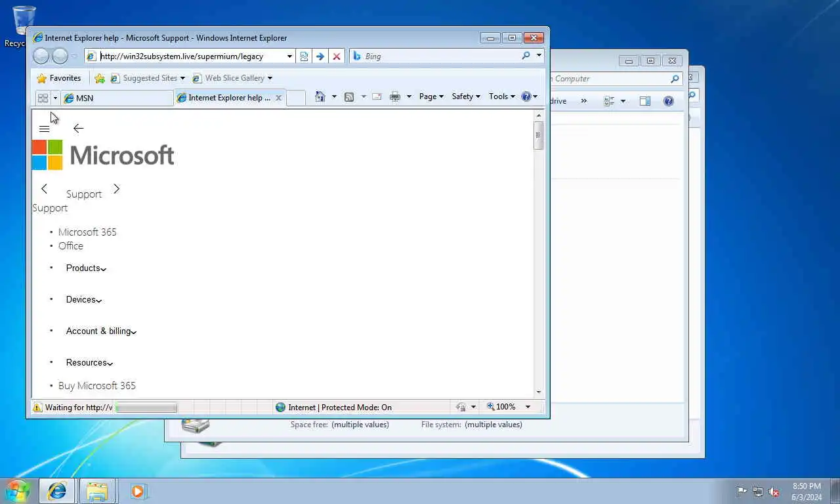Click the warning icon in IE status bar
Viewport: 840px width, 504px height.
point(37,408)
